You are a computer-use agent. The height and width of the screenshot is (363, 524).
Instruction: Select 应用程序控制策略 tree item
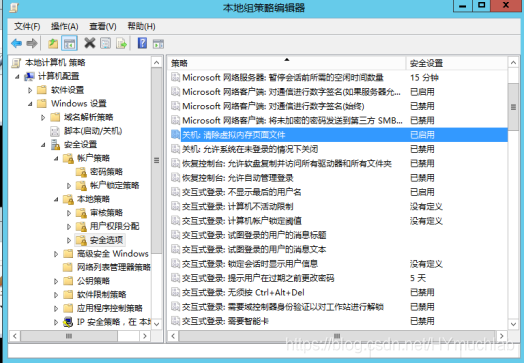coord(110,308)
